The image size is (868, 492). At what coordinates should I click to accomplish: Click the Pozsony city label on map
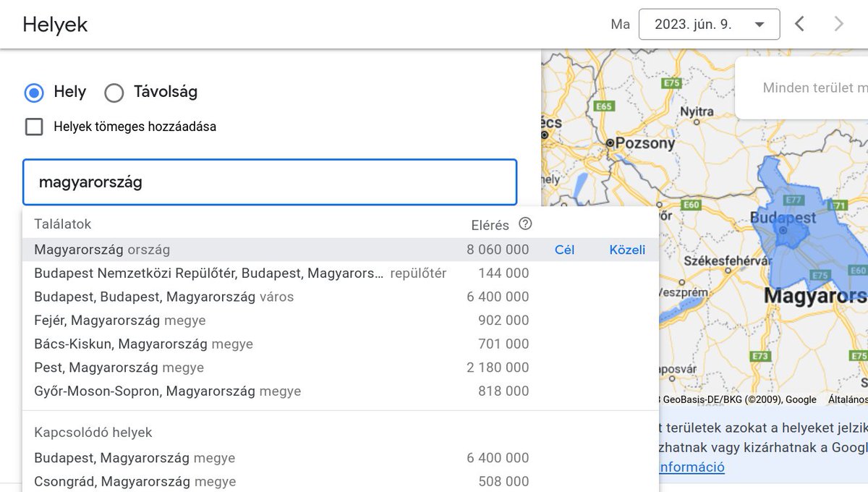644,143
